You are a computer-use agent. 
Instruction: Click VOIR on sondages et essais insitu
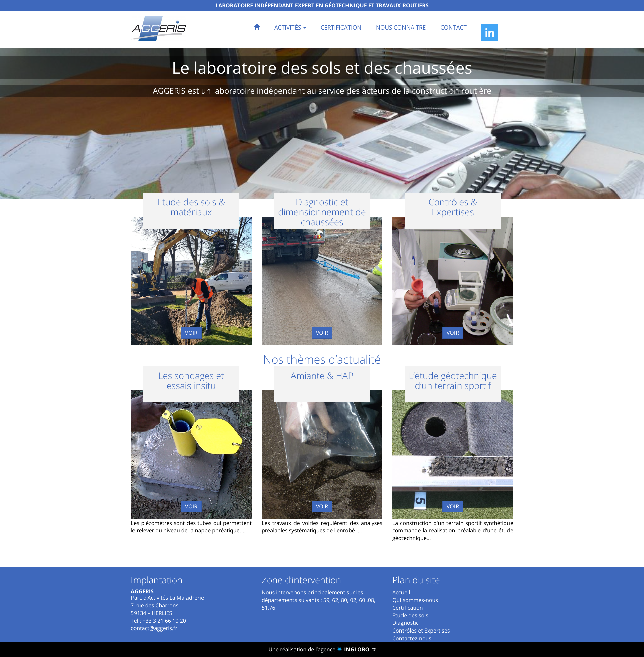tap(191, 506)
